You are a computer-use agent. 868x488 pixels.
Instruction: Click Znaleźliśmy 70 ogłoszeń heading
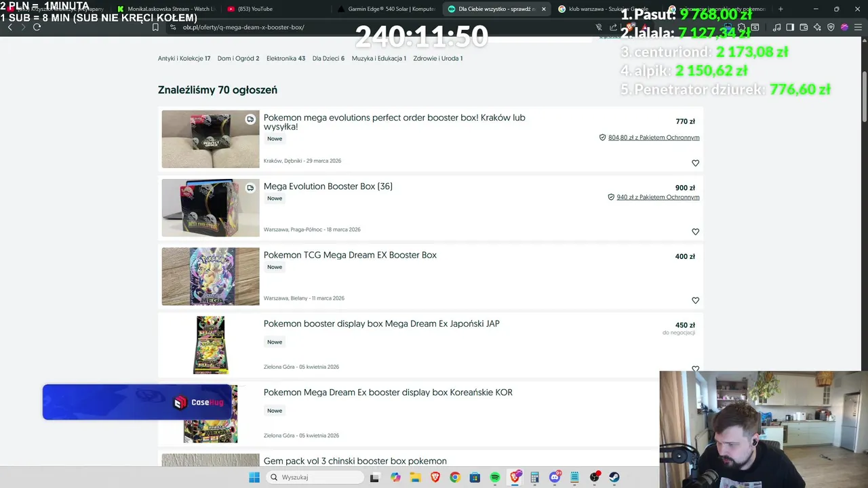click(218, 90)
